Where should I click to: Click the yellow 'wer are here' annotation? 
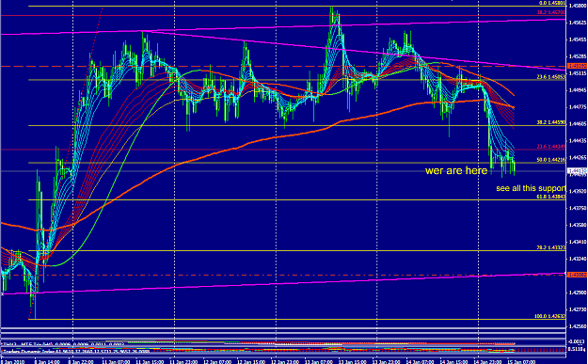coord(456,171)
